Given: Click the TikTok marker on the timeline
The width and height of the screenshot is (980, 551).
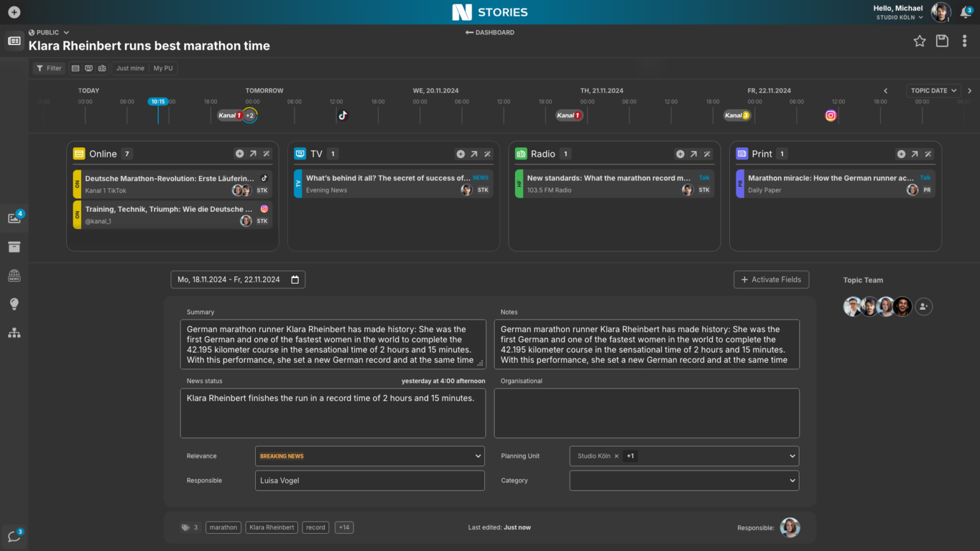Looking at the screenshot, I should point(343,115).
